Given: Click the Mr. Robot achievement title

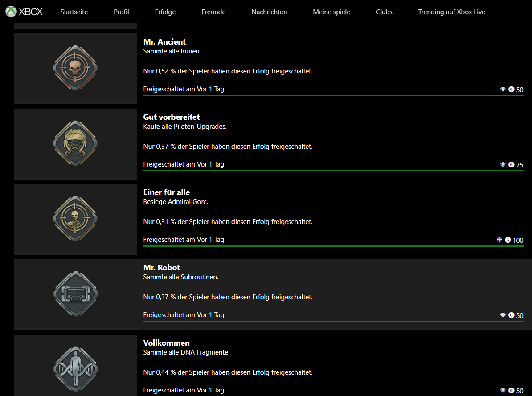Looking at the screenshot, I should click(x=161, y=267).
